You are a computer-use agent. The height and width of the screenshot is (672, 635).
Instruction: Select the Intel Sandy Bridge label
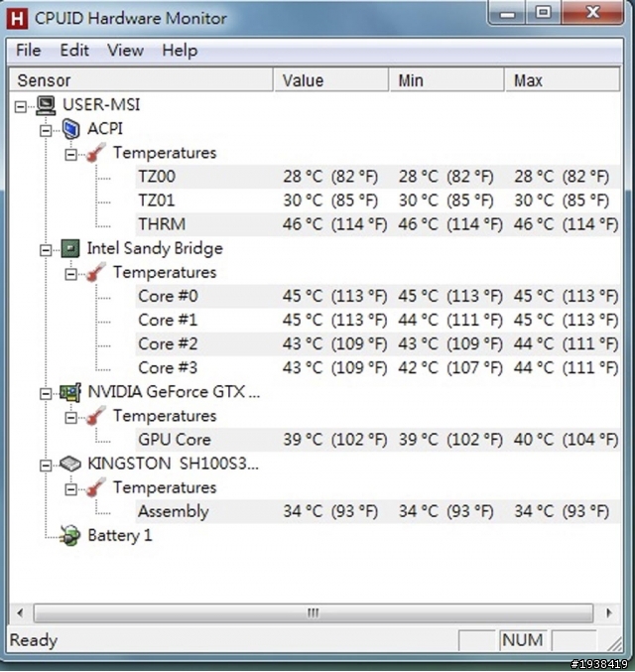[155, 248]
